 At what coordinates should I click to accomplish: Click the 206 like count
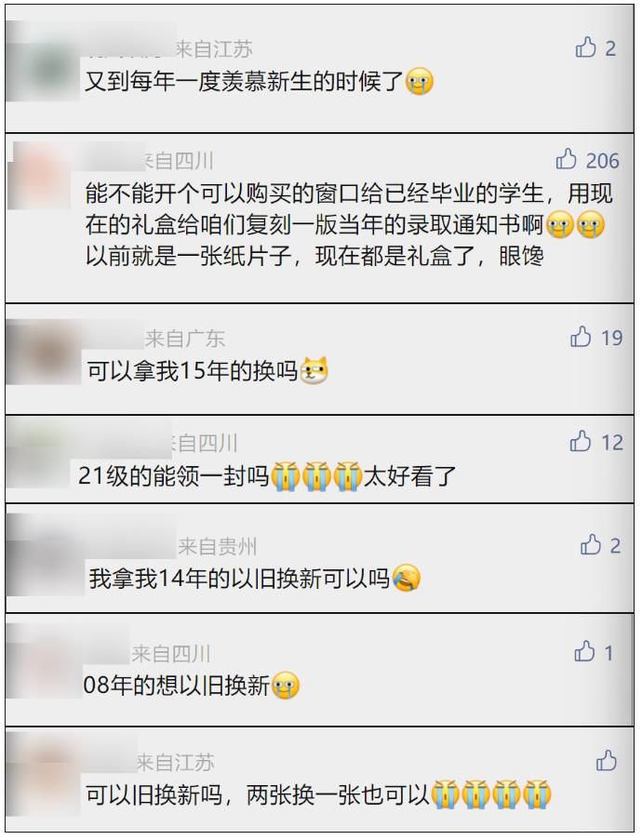click(602, 161)
